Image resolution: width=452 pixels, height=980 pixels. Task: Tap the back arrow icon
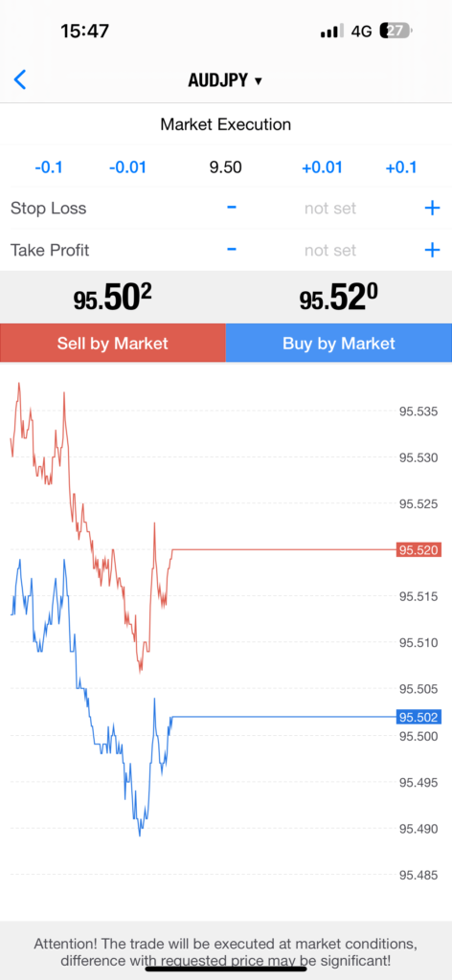point(20,80)
